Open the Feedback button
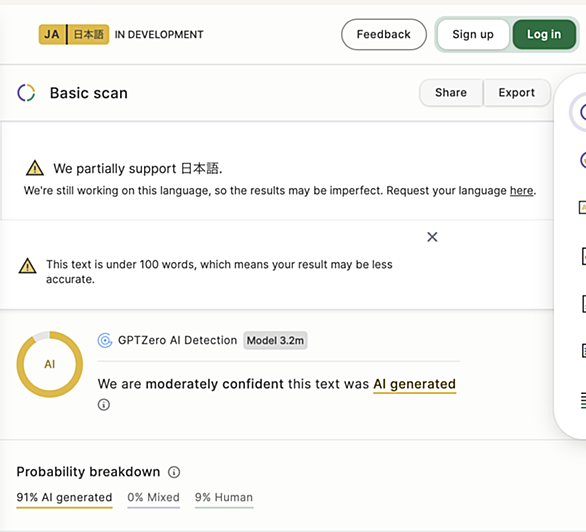The width and height of the screenshot is (586, 532). (384, 34)
